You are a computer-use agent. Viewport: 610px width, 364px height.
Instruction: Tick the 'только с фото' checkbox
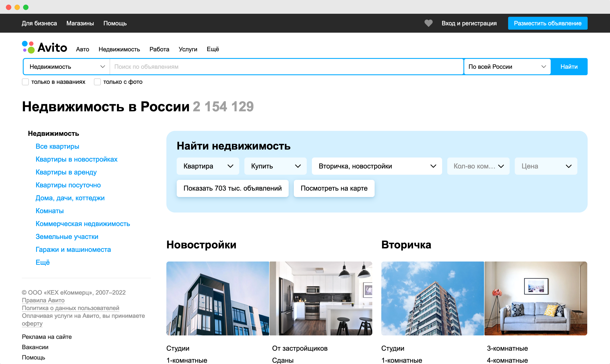(x=97, y=82)
